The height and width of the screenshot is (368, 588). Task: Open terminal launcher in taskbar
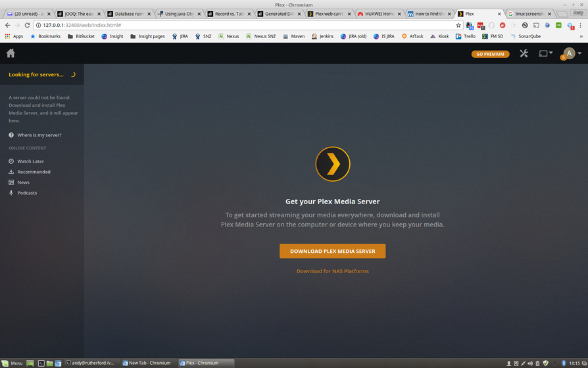[x=41, y=363]
